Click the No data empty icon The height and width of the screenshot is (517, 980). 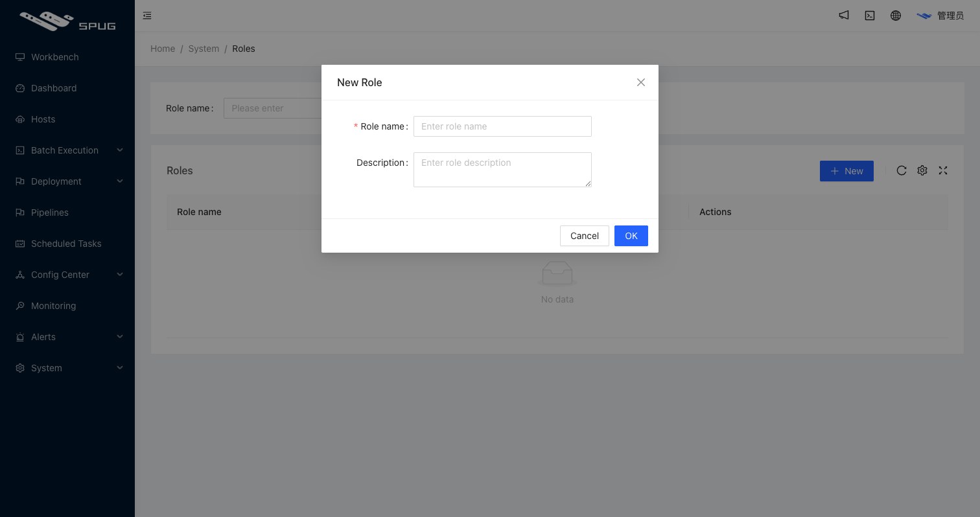[557, 273]
